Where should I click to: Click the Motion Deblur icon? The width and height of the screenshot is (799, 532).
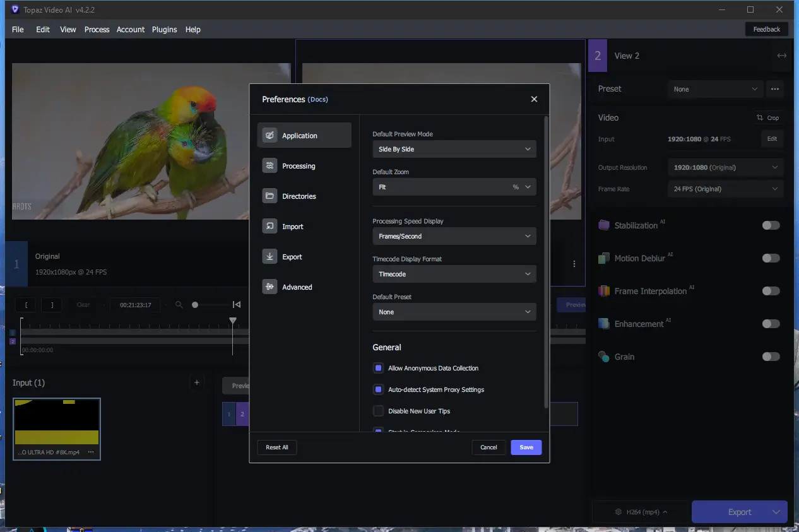click(x=604, y=258)
